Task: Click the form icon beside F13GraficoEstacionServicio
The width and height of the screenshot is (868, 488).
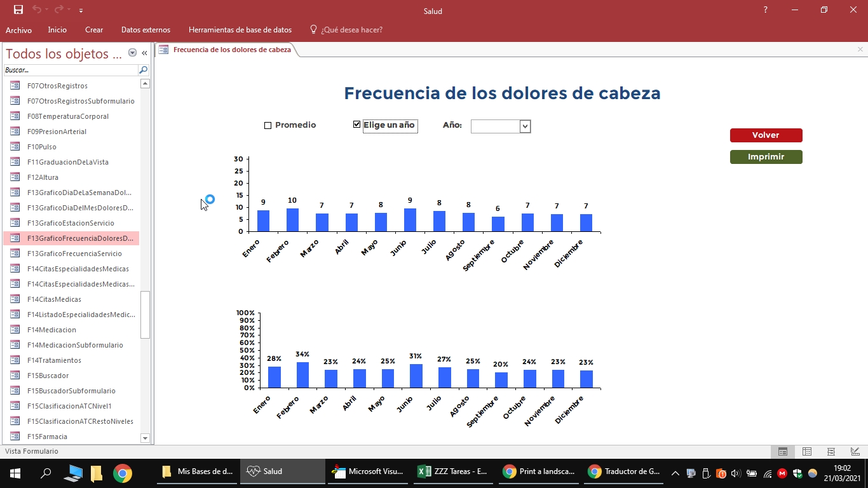Action: pyautogui.click(x=15, y=223)
